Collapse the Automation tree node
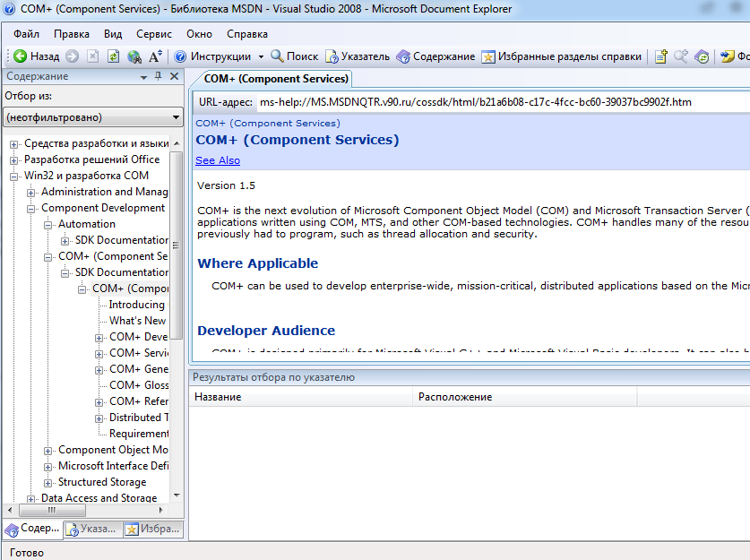This screenshot has height=560, width=750. coord(47,225)
